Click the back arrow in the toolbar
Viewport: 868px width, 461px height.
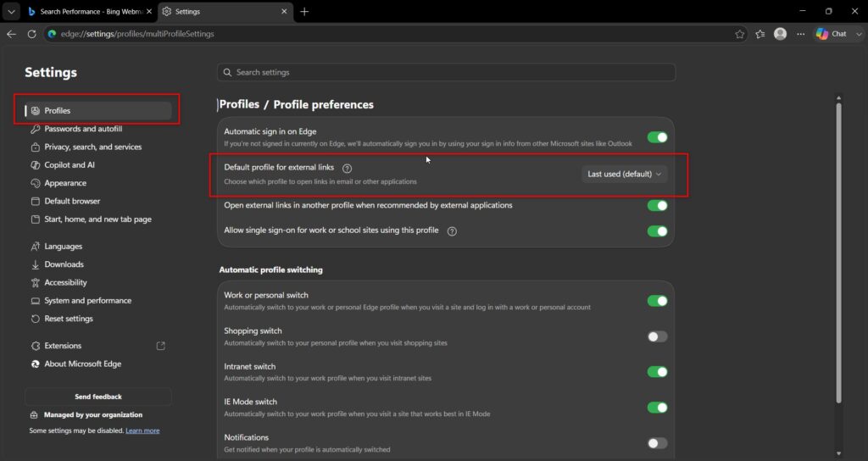point(11,34)
